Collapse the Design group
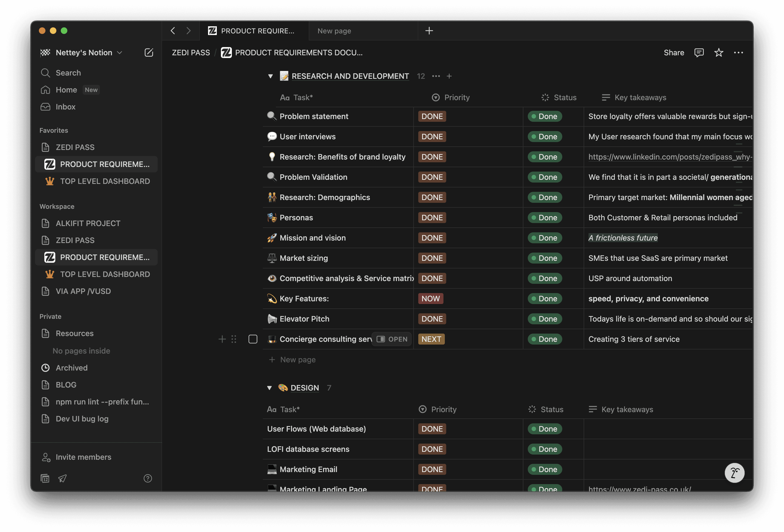This screenshot has width=784, height=532. click(270, 388)
